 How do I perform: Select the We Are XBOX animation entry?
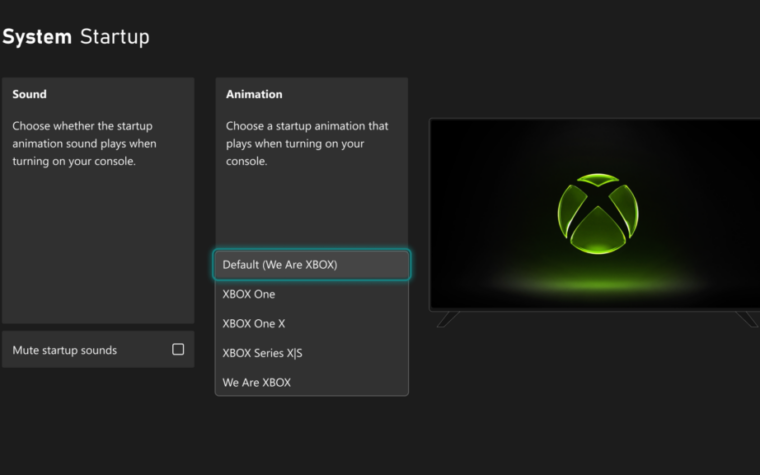point(312,382)
